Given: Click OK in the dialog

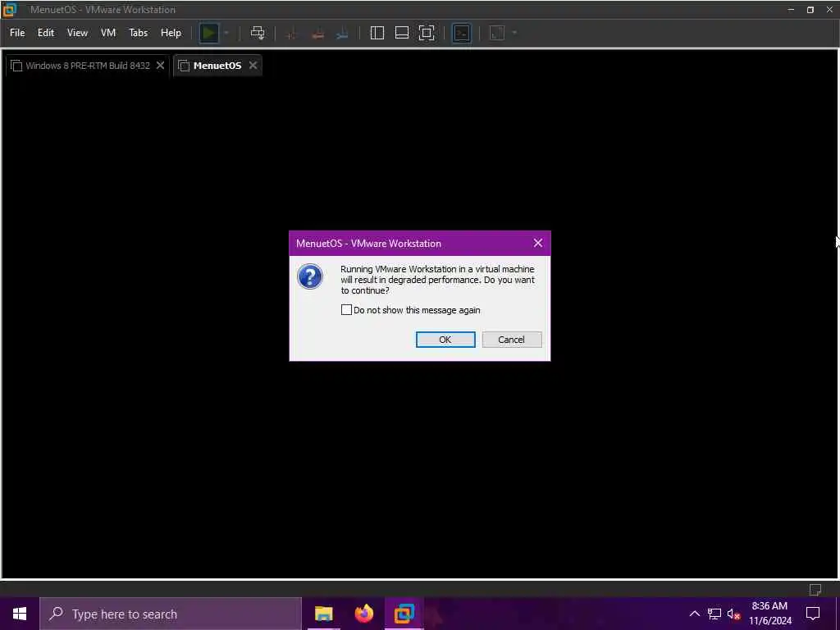Looking at the screenshot, I should 445,340.
